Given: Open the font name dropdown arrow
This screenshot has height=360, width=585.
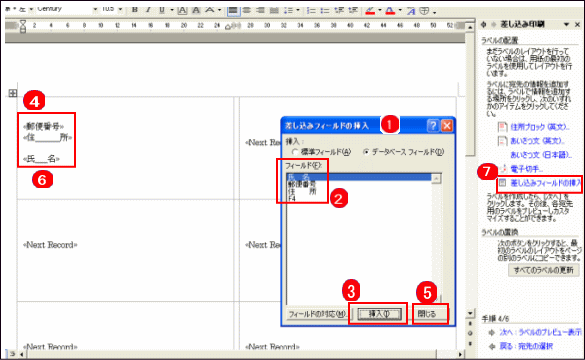Looking at the screenshot, I should pos(95,9).
